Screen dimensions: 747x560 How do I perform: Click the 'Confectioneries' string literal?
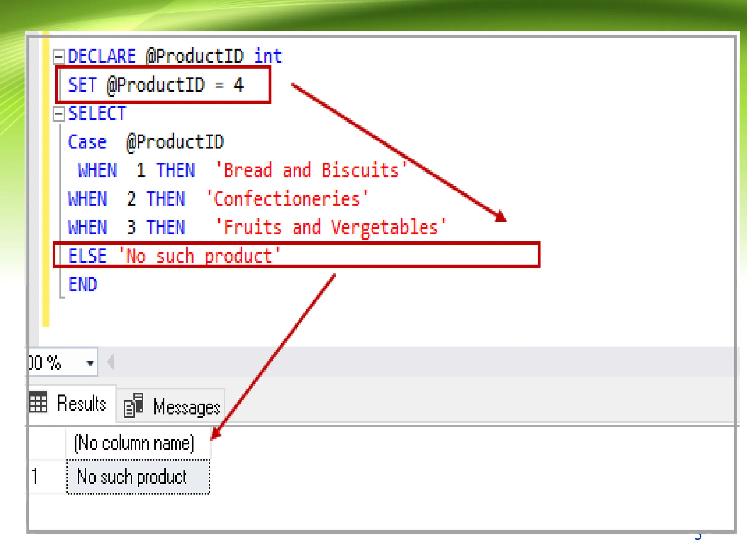point(287,199)
